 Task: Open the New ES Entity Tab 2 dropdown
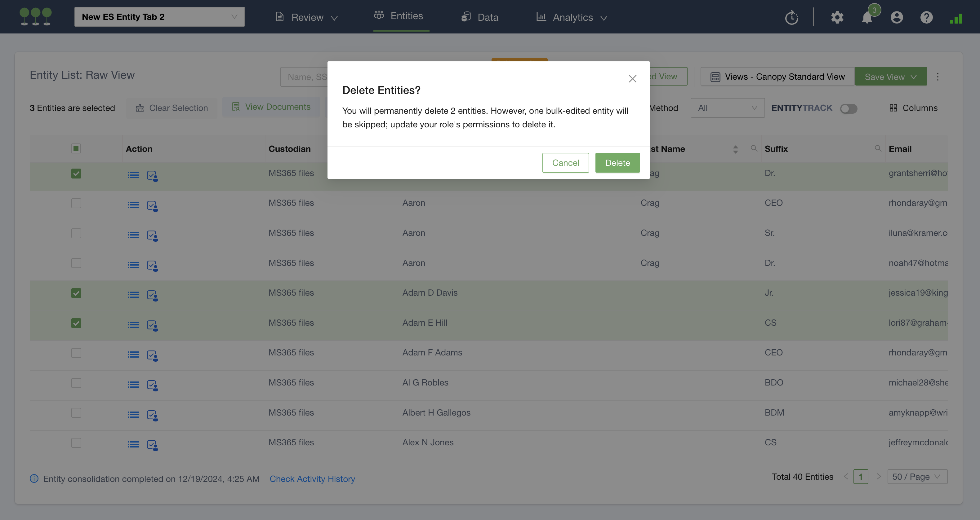pos(159,17)
